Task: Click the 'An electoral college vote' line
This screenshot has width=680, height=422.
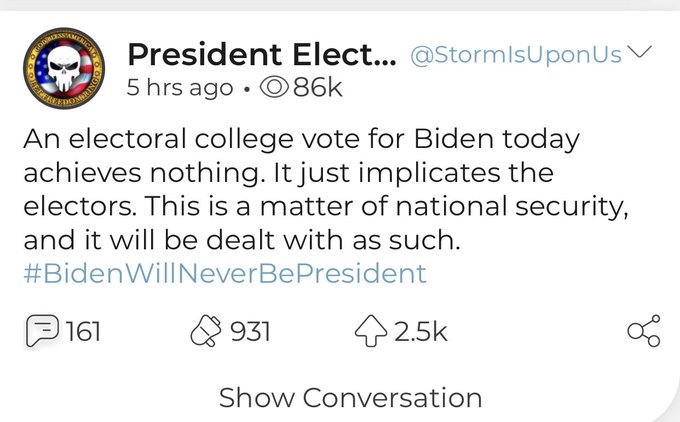Action: pyautogui.click(x=302, y=139)
